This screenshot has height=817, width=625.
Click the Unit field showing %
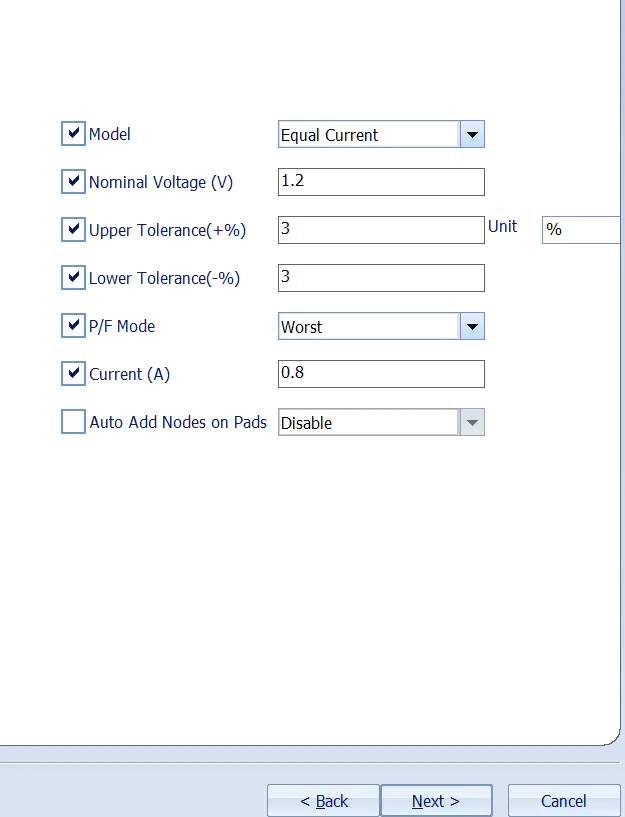tap(582, 230)
